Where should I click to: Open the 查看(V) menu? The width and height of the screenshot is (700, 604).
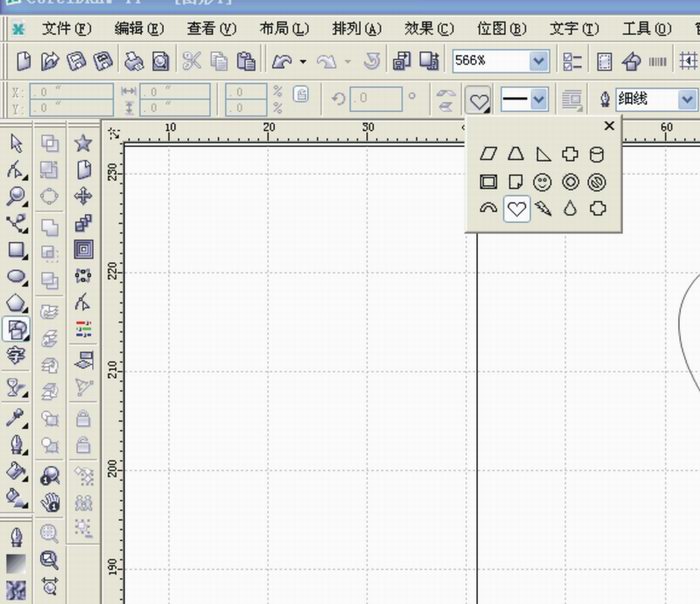click(x=212, y=29)
